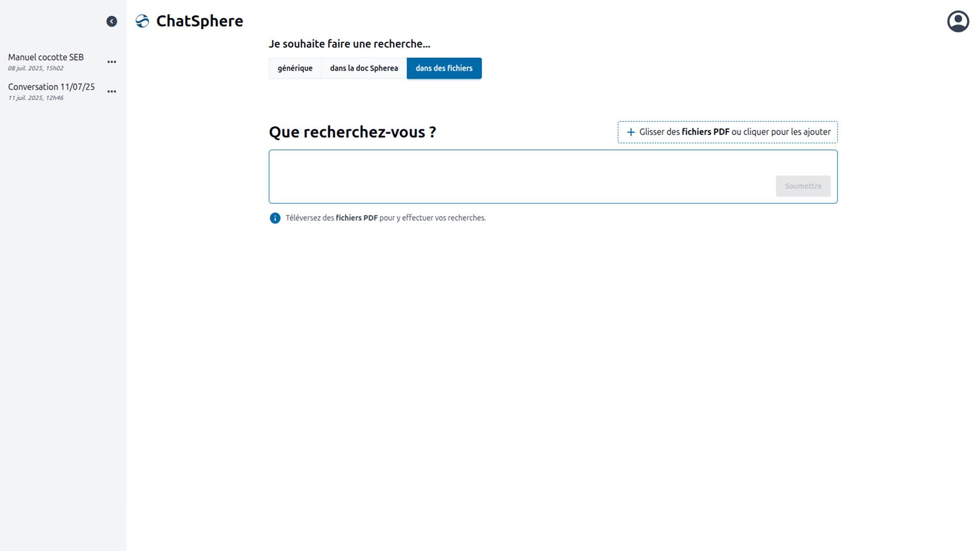Click Glisser des fichiers PDF upload zone text

pos(734,132)
